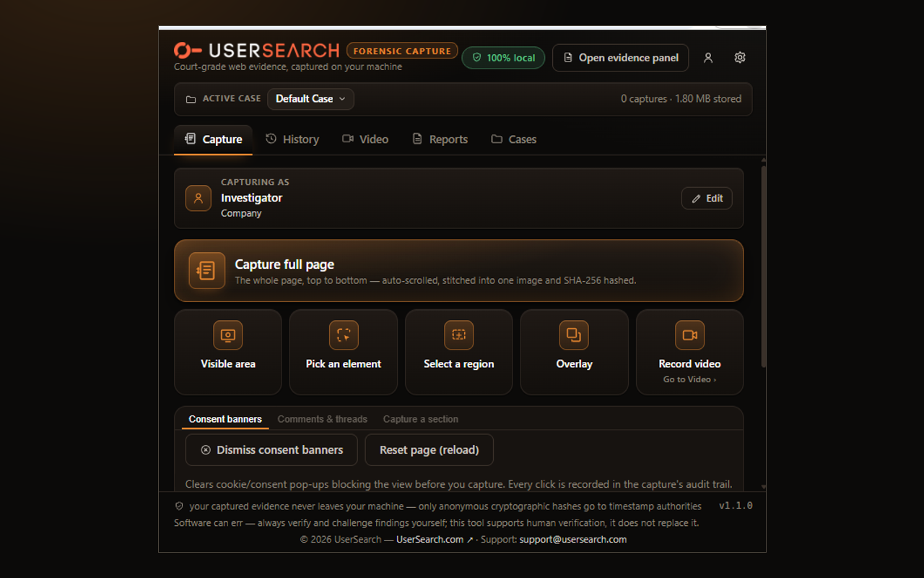Click the Active Case folder icon
The image size is (924, 578).
191,99
